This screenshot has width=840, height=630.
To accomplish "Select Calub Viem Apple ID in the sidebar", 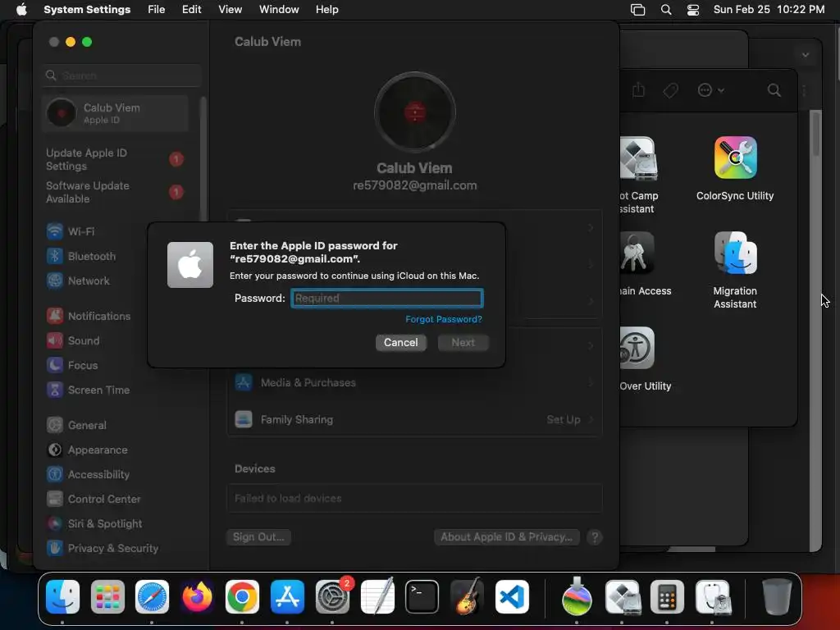I will point(115,113).
